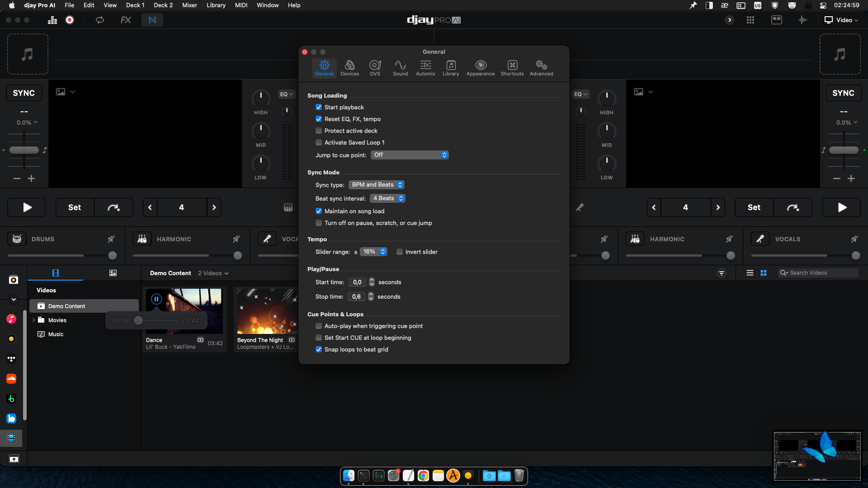Uncheck Reset EQ, FX, tempo
The image size is (868, 488).
(x=319, y=119)
